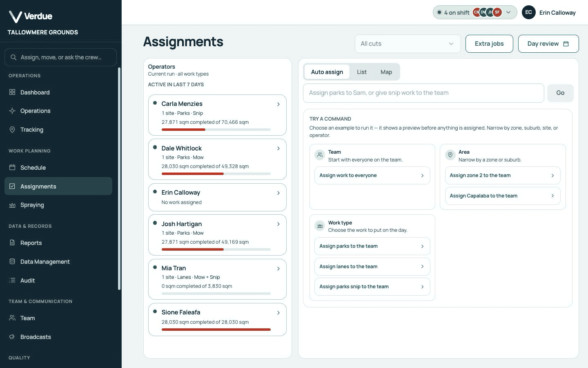The height and width of the screenshot is (368, 588).
Task: Open Assignments in the sidebar
Action: point(58,186)
